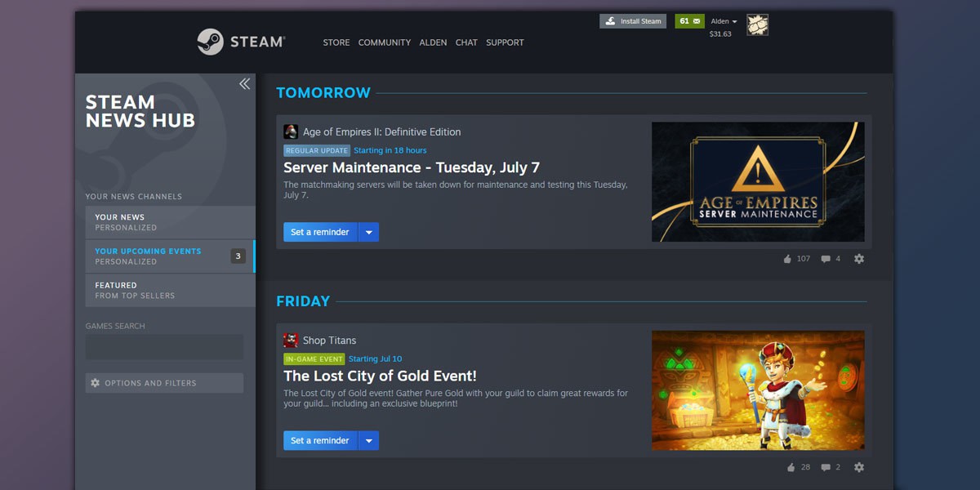Click the user avatar picture

[757, 25]
